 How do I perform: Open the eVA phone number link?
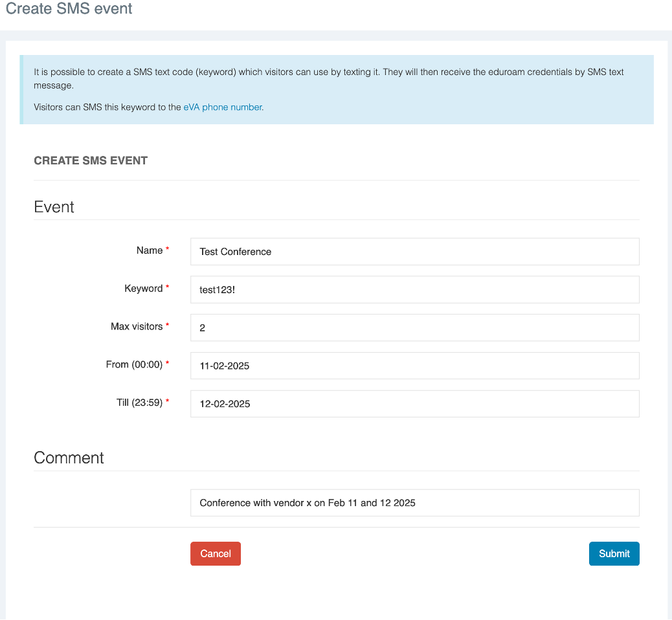point(223,107)
